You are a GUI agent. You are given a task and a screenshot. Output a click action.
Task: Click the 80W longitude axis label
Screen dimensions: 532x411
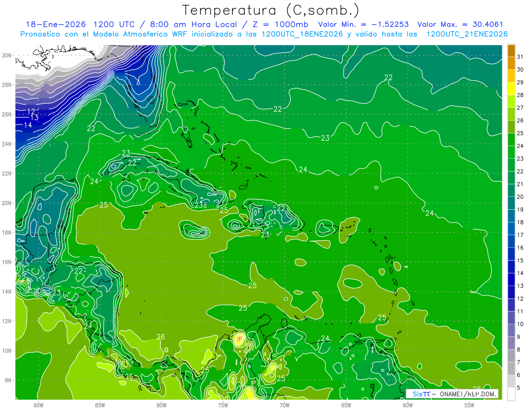pyautogui.click(x=161, y=406)
